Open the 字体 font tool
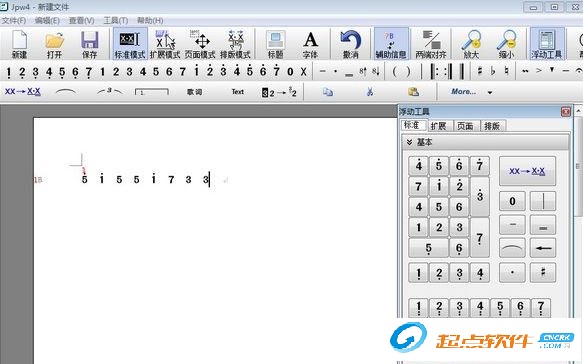 click(x=310, y=44)
